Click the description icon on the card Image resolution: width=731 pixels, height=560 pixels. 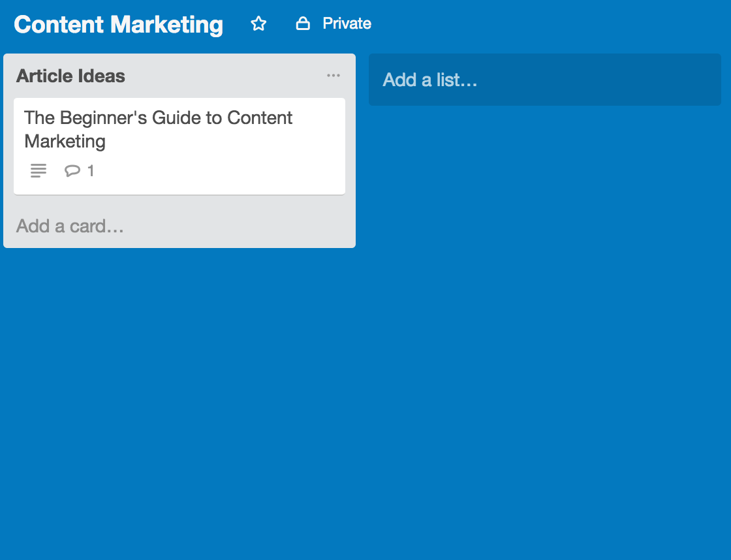point(39,170)
